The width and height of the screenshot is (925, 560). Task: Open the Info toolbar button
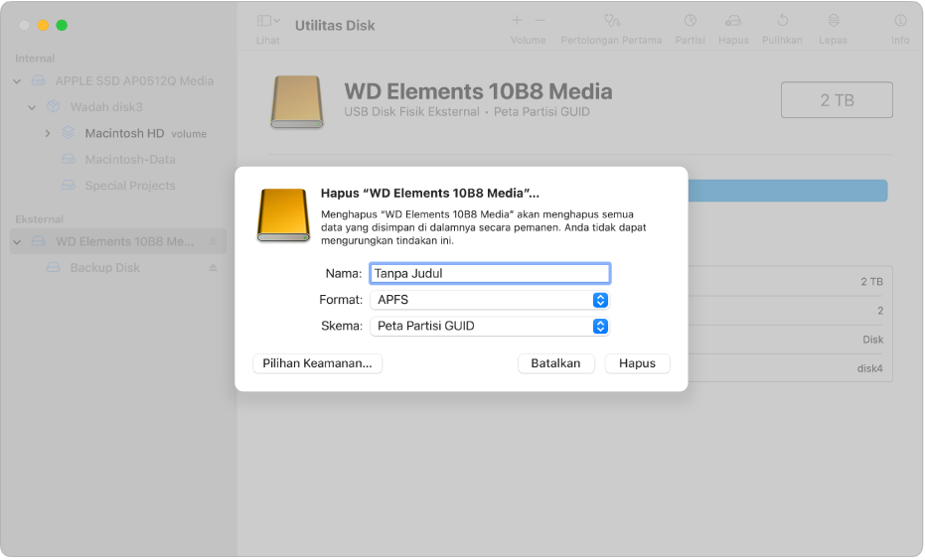coord(900,21)
